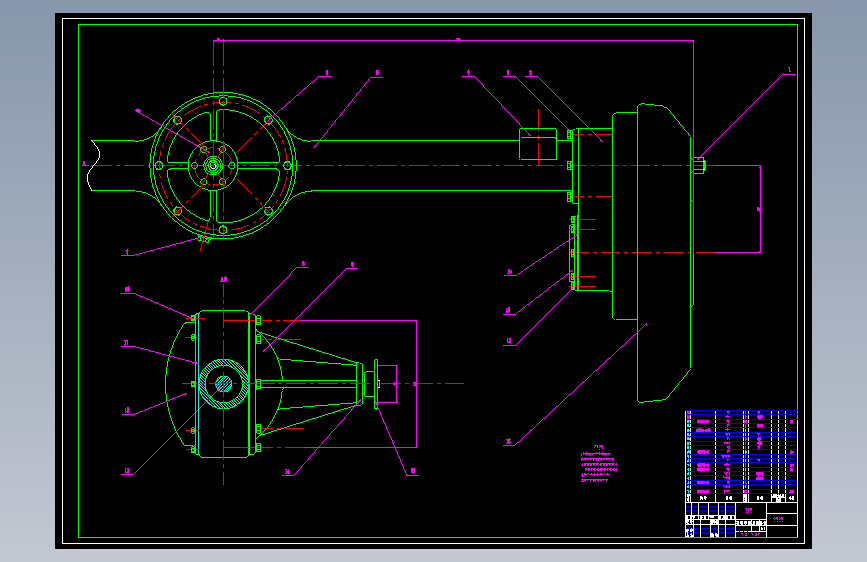Image resolution: width=867 pixels, height=562 pixels.
Task: Select the white break line at the axle's left end
Action: [x=93, y=165]
